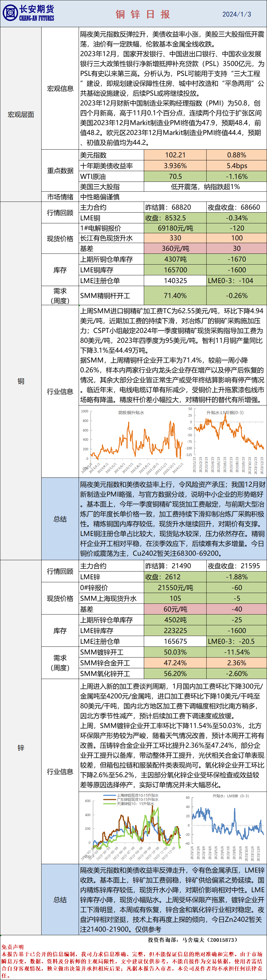Select the LME锌库存 value 223225
This screenshot has width=267, height=980.
175,630
